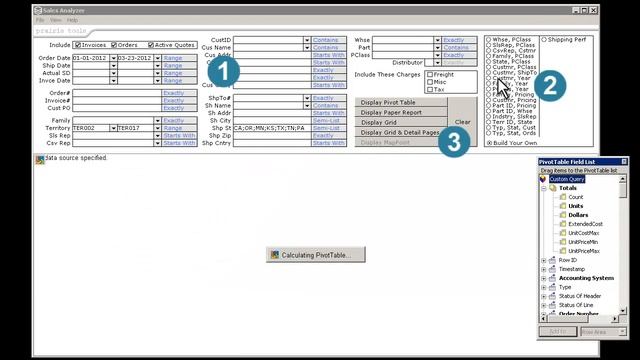The width and height of the screenshot is (640, 360).
Task: Click the icon next to UnitPriceMax field
Action: point(563,251)
